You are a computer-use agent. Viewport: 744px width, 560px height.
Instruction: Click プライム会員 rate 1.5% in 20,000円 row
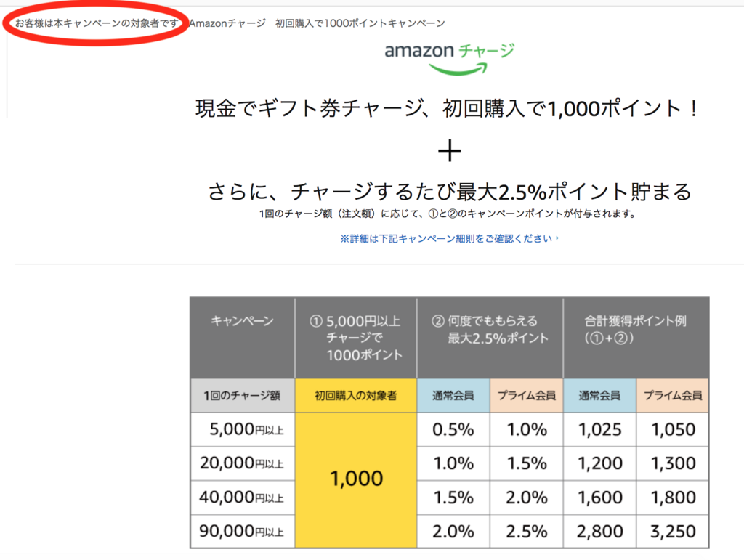point(527,463)
